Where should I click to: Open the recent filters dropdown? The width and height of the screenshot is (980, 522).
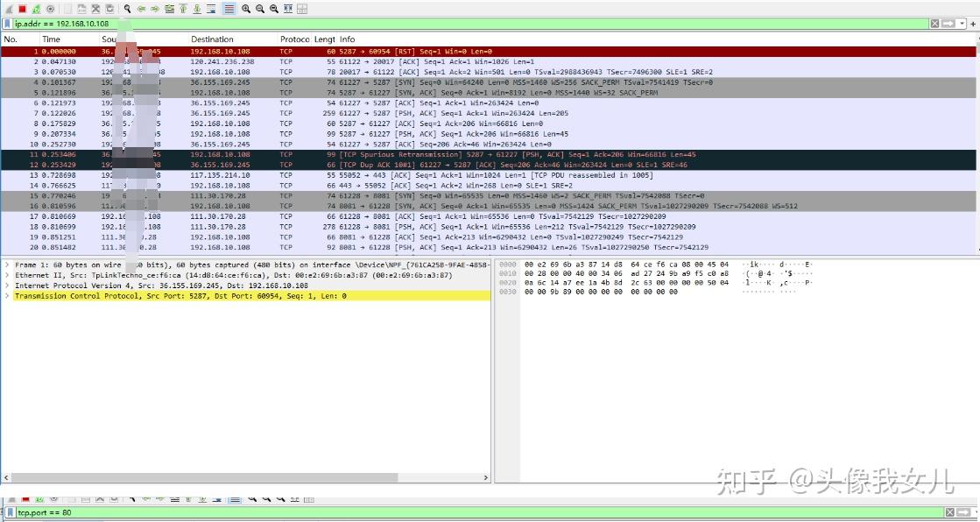pos(962,24)
